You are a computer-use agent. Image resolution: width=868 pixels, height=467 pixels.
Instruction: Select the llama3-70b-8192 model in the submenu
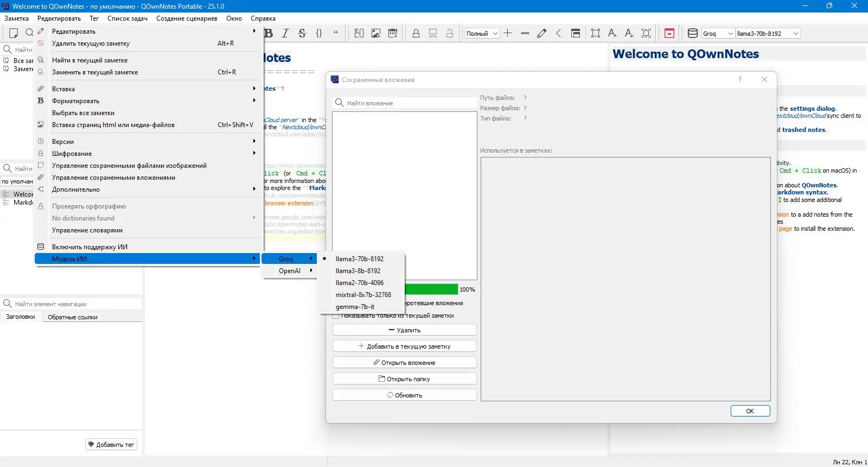(361, 258)
